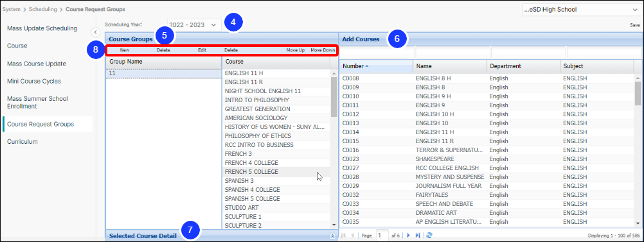
Task: Click the Delete button right of Edit
Action: tap(231, 50)
